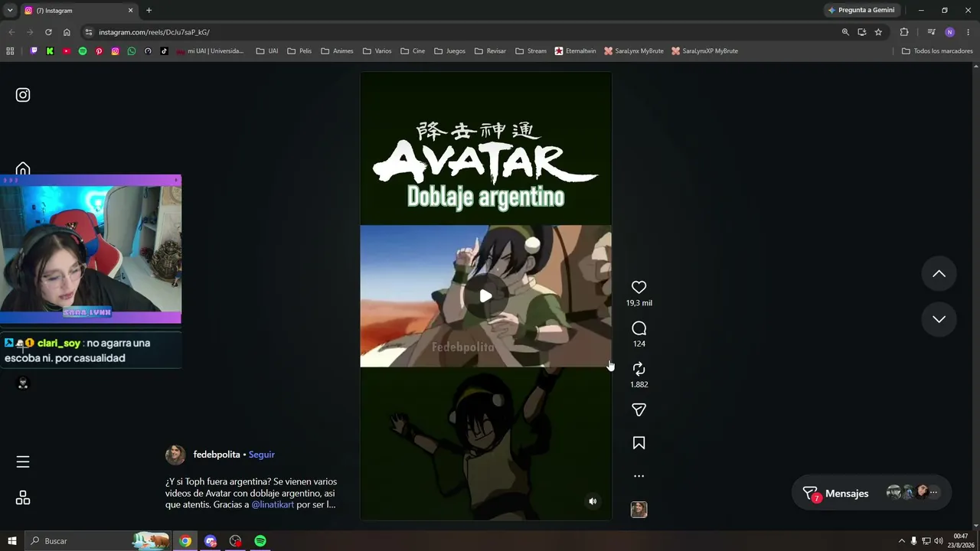
Task: Open the zoom magnifier in the address bar
Action: point(845,32)
